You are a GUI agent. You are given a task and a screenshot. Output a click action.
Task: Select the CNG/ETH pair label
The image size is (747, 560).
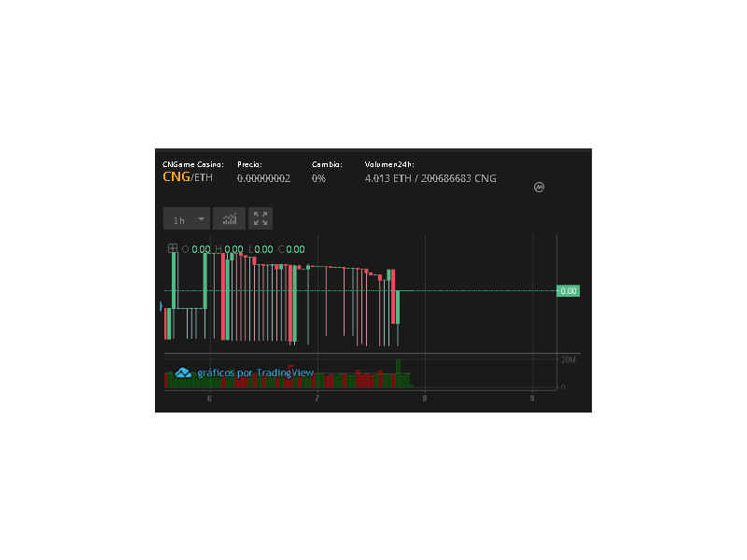pyautogui.click(x=188, y=177)
